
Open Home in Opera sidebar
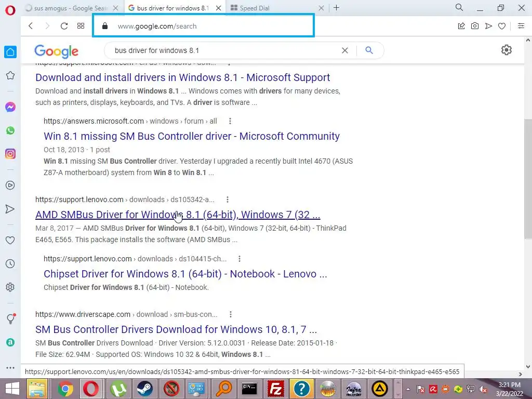pos(10,52)
